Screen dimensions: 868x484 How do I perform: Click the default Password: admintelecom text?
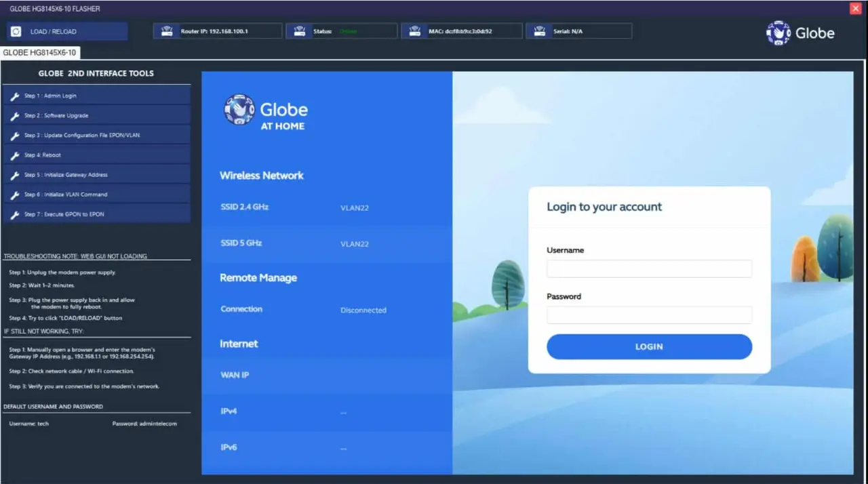click(x=144, y=424)
